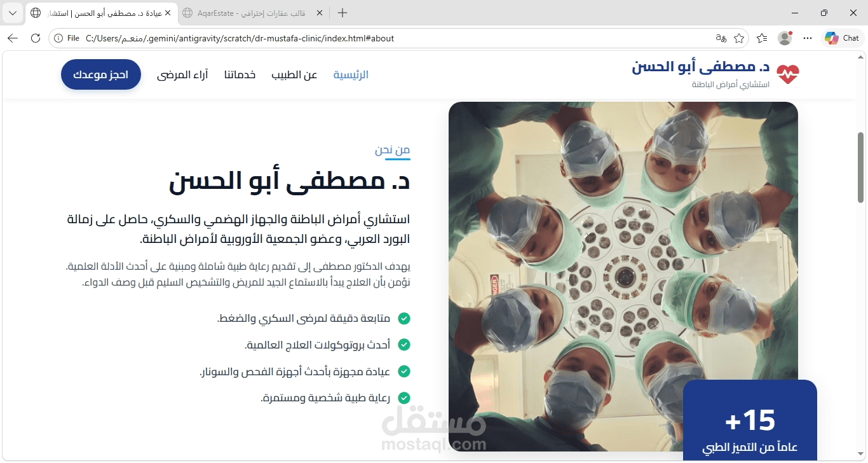
Task: Click check icon beside متابعة دقيقة لمرضى السكري
Action: (403, 319)
